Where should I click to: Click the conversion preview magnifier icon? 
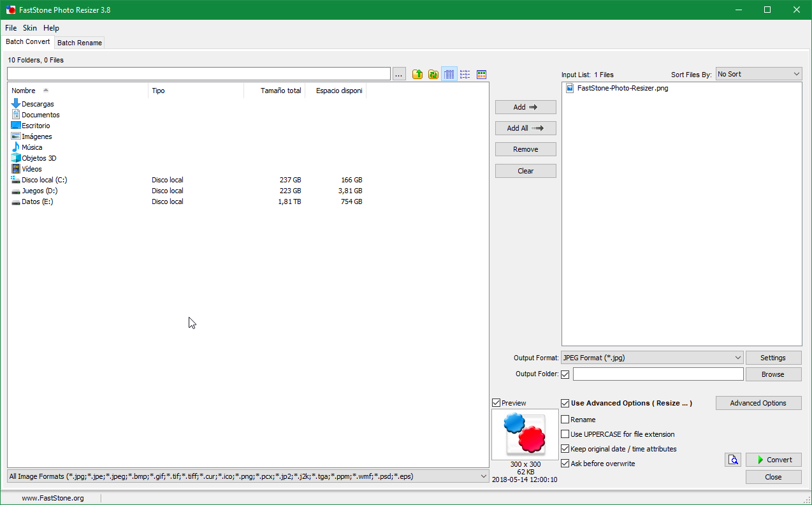point(733,460)
